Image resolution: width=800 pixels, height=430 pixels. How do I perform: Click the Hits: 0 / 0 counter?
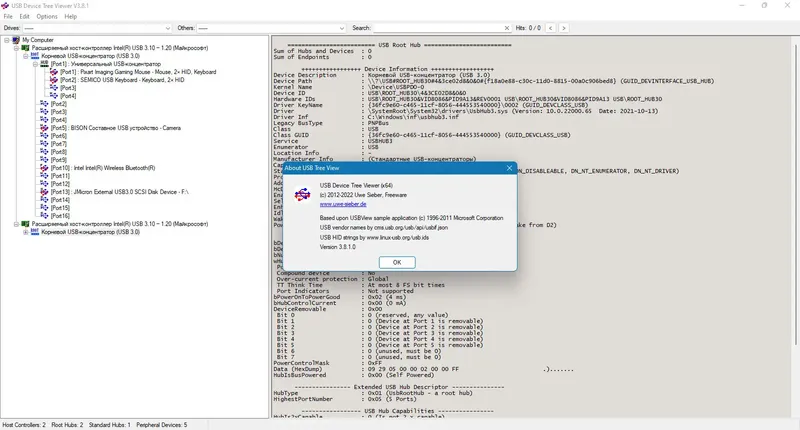click(528, 28)
